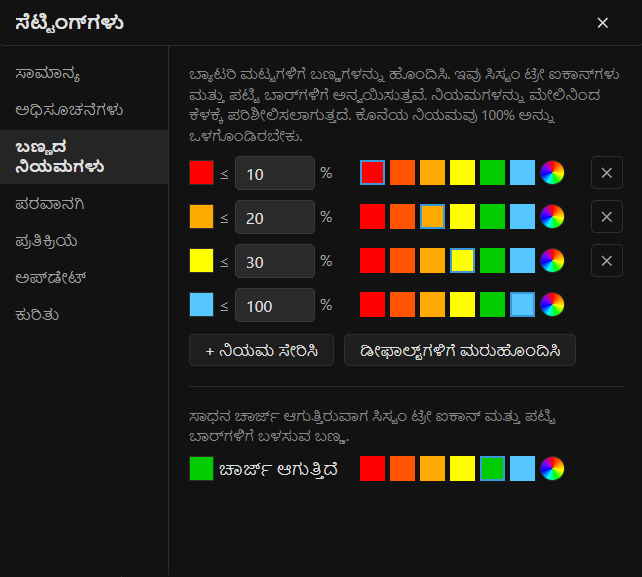Delete the 10% color rule
Image resolution: width=642 pixels, height=577 pixels.
tap(607, 173)
